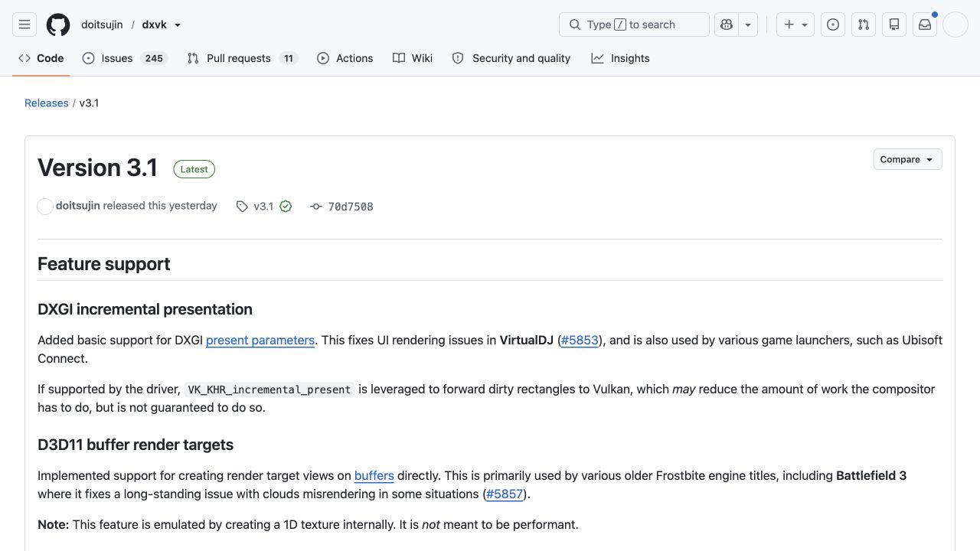The width and height of the screenshot is (980, 551).
Task: Expand the Copilot dropdown arrow
Action: click(748, 24)
